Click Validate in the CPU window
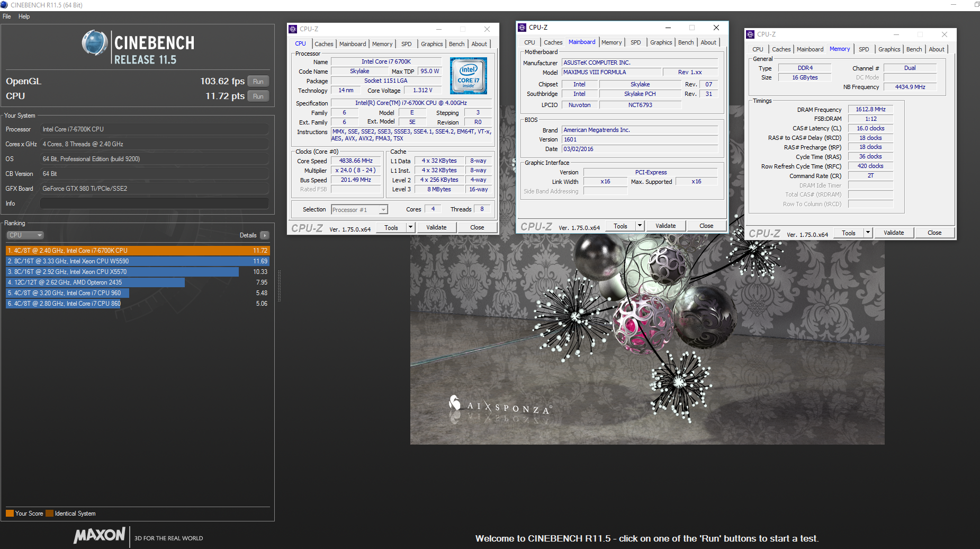 [436, 227]
